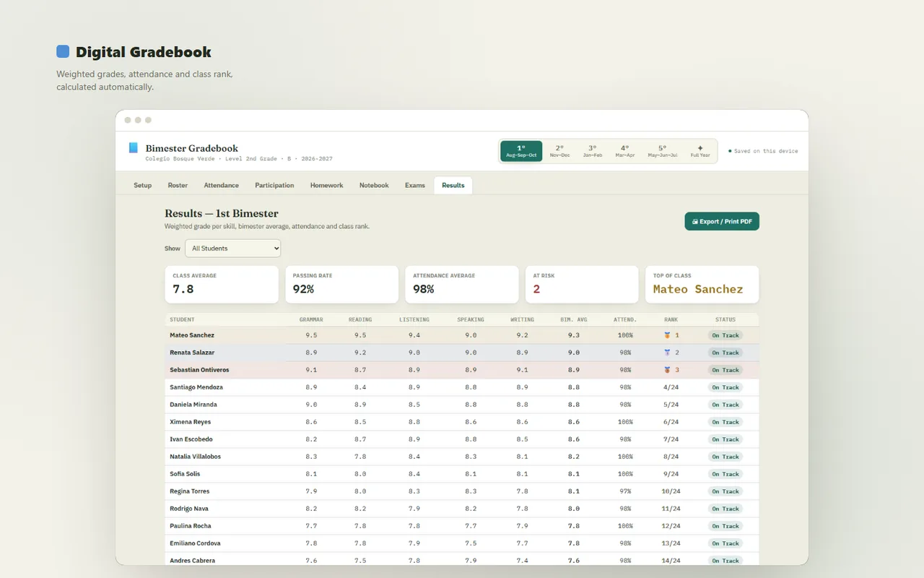The image size is (924, 578).
Task: Click student name Renata Salazar
Action: 192,353
